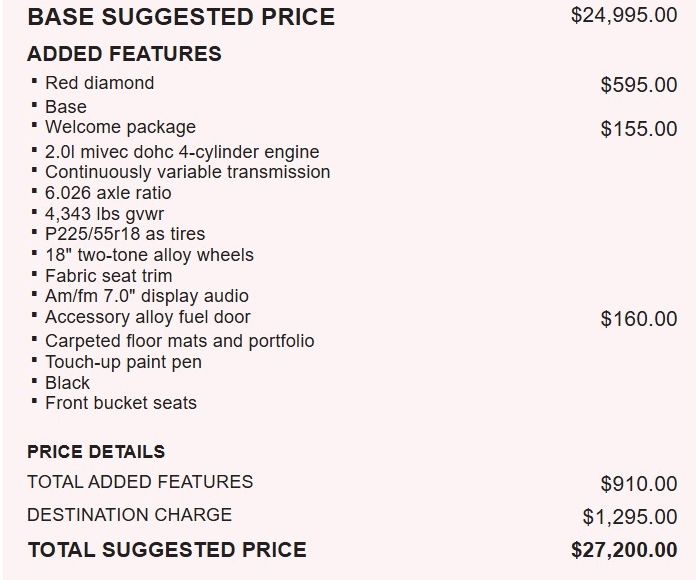This screenshot has height=580, width=696.
Task: Click the $27,200.00 total suggested price
Action: point(623,550)
